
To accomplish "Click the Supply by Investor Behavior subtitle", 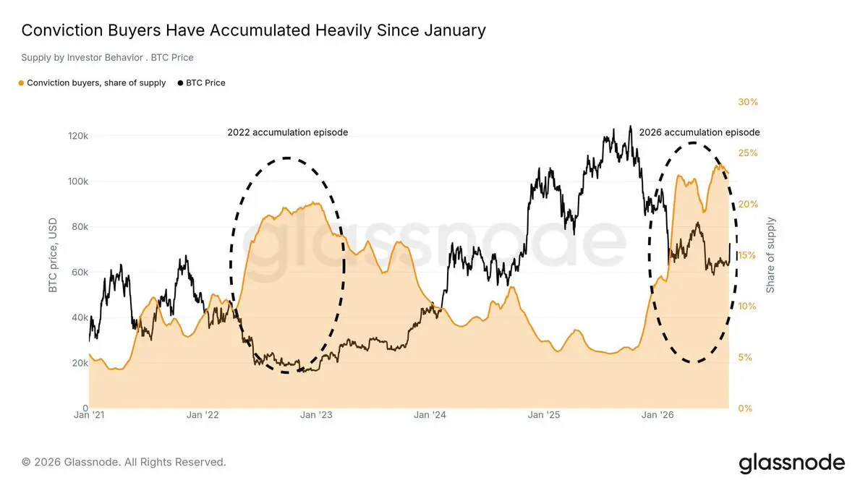I will [108, 57].
